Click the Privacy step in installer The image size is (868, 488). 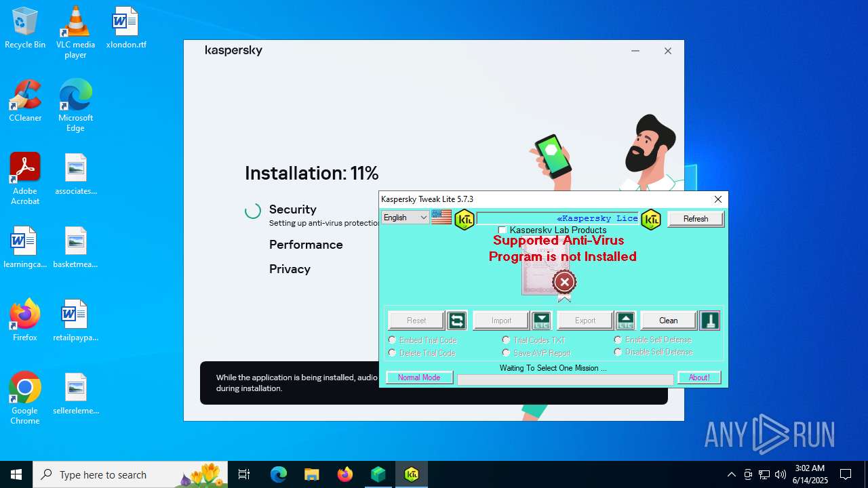(x=290, y=269)
